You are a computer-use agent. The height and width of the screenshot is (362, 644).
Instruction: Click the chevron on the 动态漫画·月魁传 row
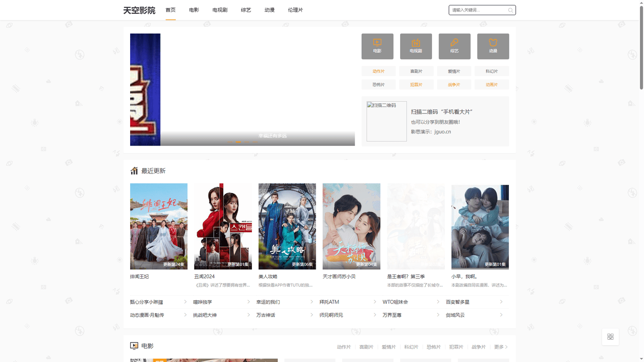[x=185, y=315]
